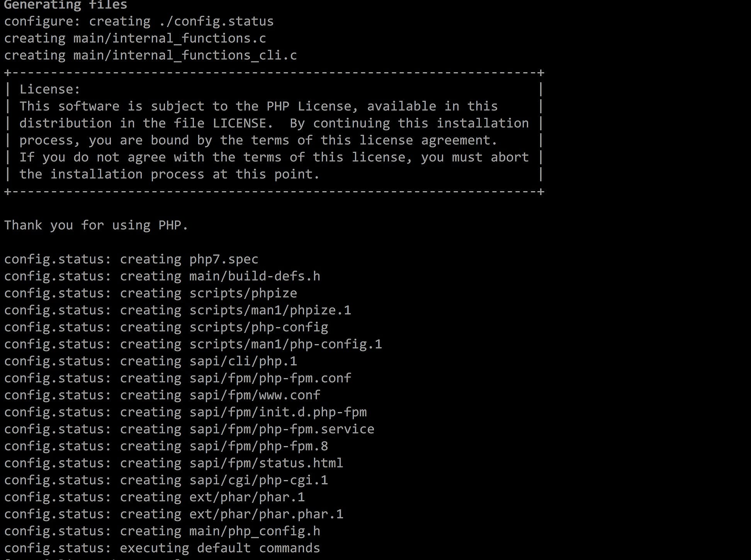Click the scripts/man1/phpize.1 path
The width and height of the screenshot is (751, 560).
(x=270, y=310)
